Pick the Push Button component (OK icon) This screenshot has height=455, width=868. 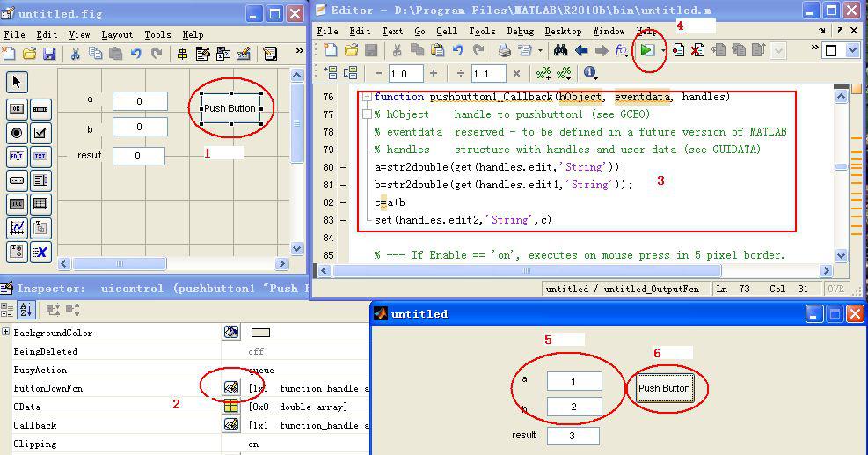click(x=17, y=109)
